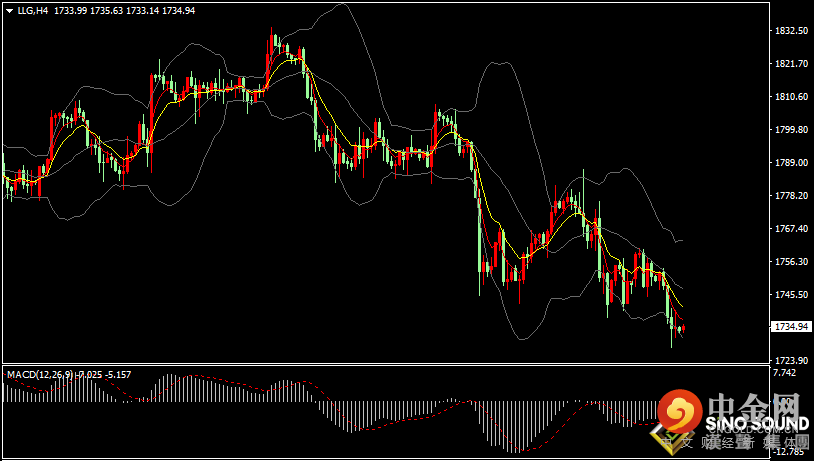Click the 1723.90 price axis label
Viewport: 814px width, 461px height.
792,360
